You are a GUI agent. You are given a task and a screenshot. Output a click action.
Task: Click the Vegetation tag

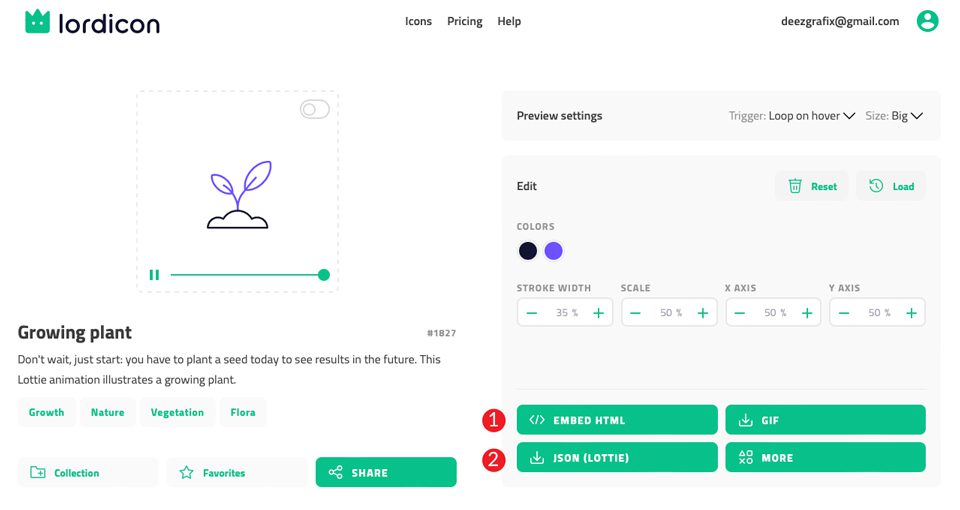click(177, 412)
